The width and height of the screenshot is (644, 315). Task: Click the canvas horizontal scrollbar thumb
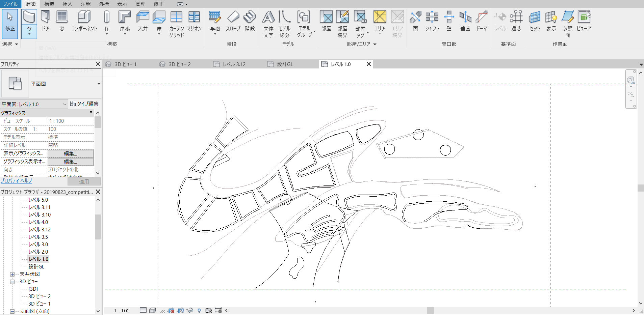(430, 311)
